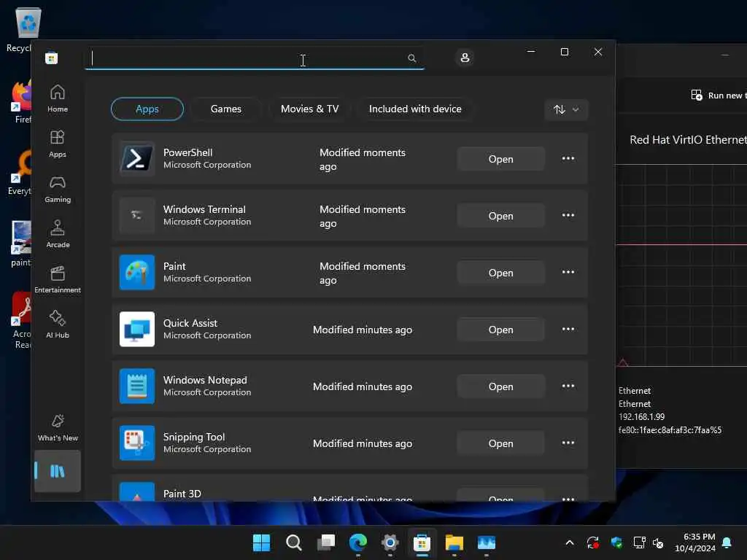The width and height of the screenshot is (747, 560).
Task: Click the search magnifier icon
Action: pyautogui.click(x=412, y=58)
